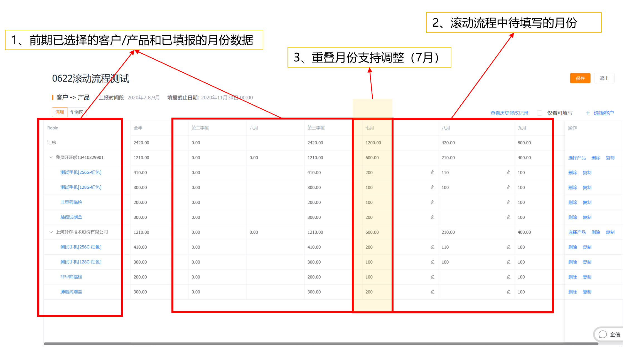
Task: Toggle the 仅看可填写 checkbox
Action: pos(539,113)
